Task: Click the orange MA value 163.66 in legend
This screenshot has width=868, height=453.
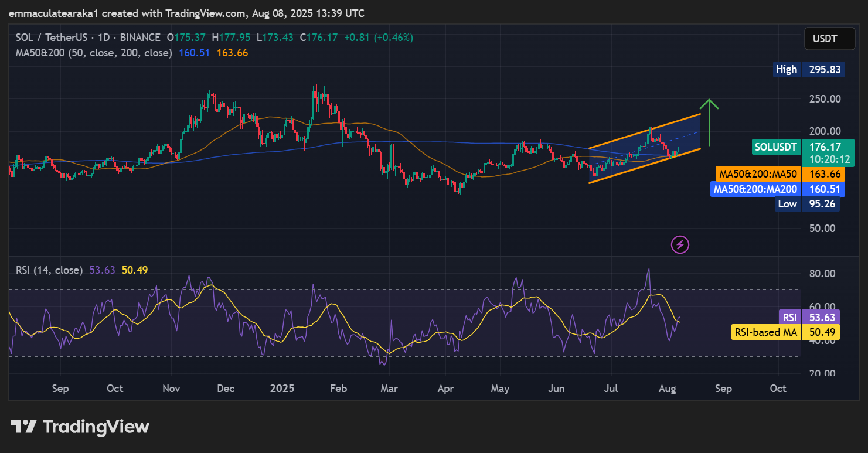Action: 232,53
